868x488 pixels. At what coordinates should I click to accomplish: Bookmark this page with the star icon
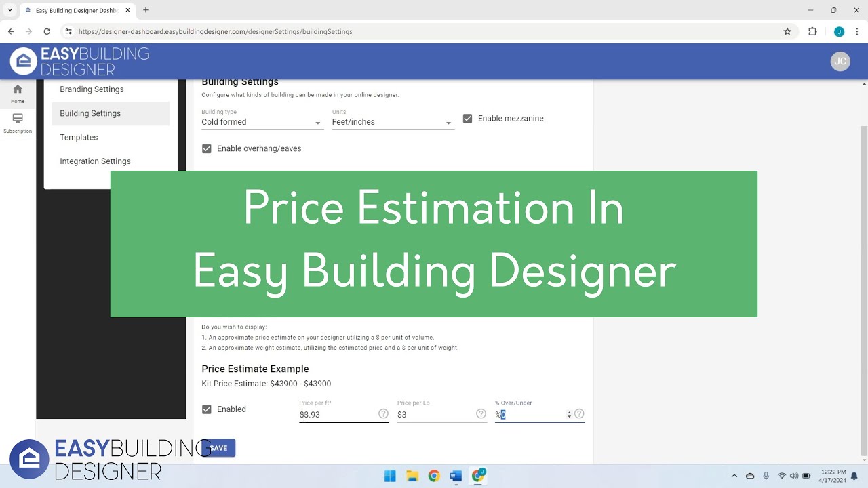coord(787,31)
